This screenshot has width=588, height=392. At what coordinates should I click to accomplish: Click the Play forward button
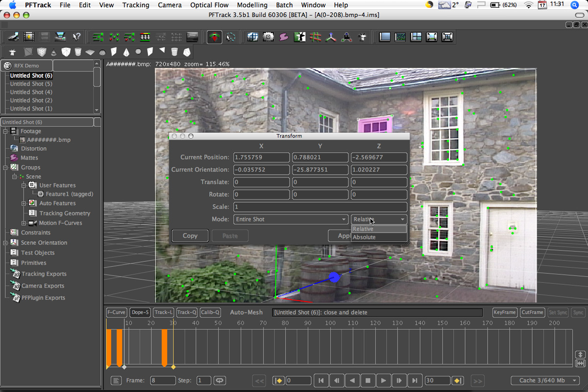pos(384,380)
